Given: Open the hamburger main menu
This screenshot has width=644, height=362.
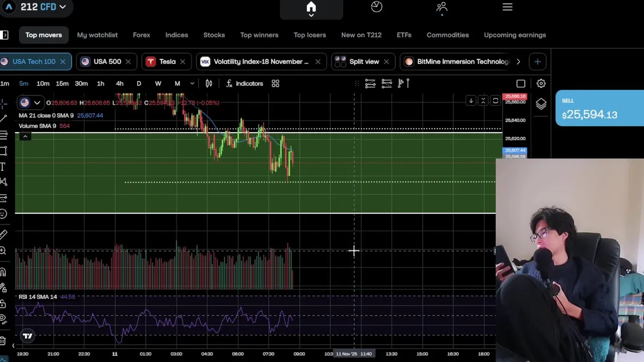Looking at the screenshot, I should (x=507, y=7).
